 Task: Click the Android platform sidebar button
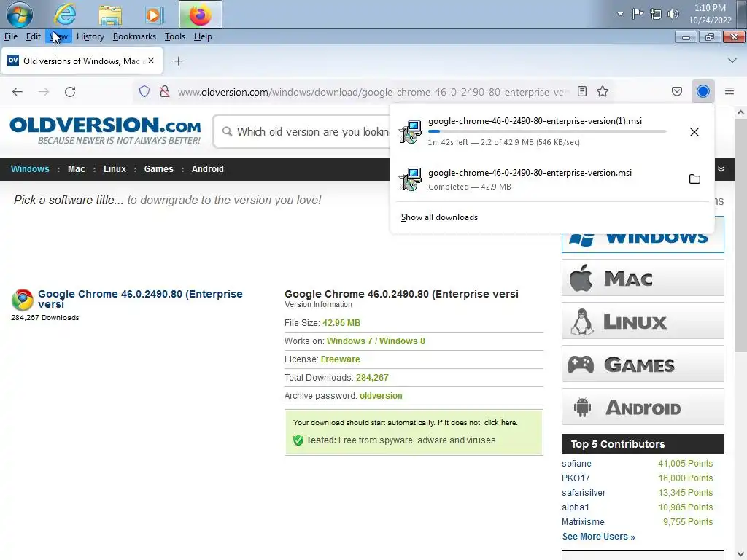tap(643, 407)
